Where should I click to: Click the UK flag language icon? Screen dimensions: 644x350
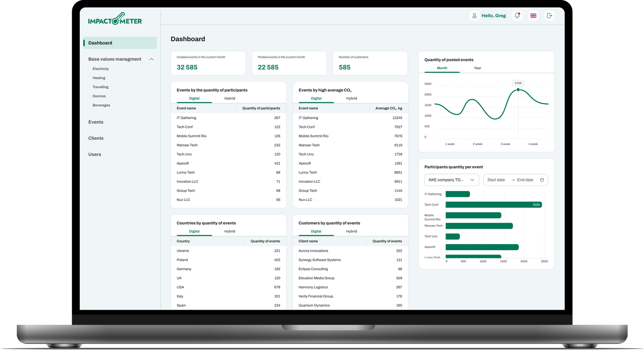click(533, 16)
